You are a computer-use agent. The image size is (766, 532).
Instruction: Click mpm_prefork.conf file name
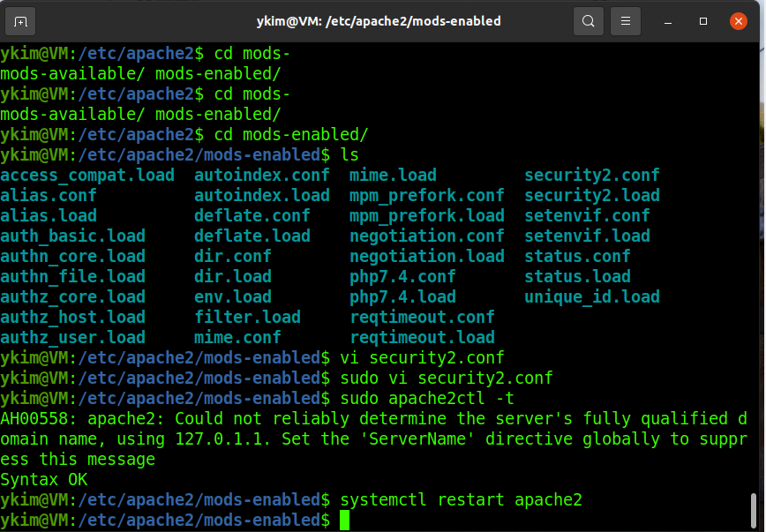click(427, 195)
